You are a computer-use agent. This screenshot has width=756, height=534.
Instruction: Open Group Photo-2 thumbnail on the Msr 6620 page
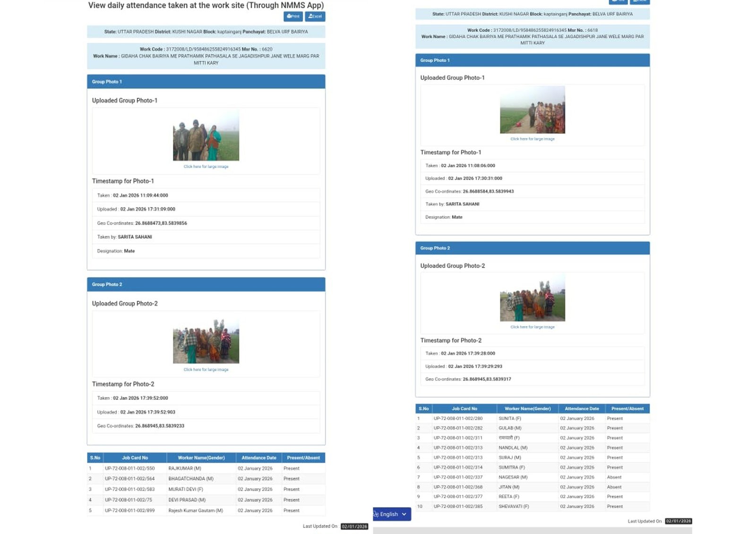pyautogui.click(x=206, y=341)
